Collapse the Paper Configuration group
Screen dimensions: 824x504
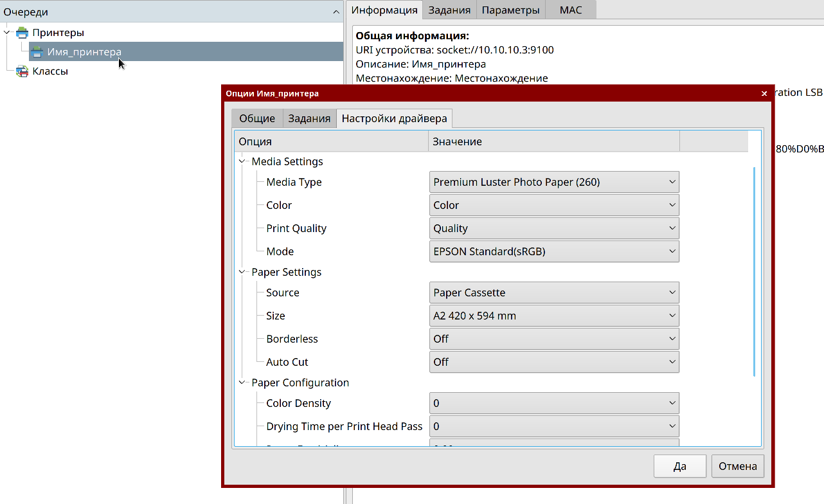tap(242, 382)
